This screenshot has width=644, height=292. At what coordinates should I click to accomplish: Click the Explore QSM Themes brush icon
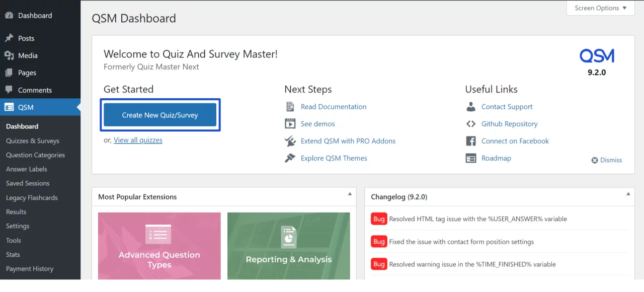pos(290,158)
